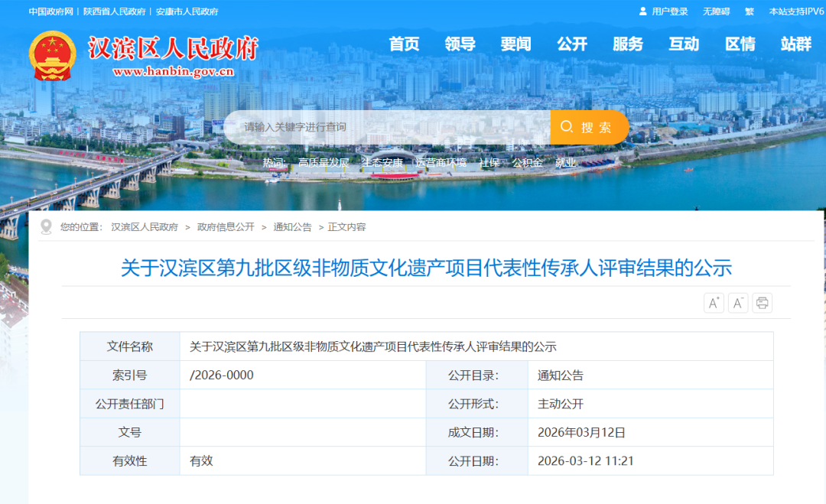The width and height of the screenshot is (826, 504).
Task: Click the 成文日期: label cell
Action: (x=476, y=432)
